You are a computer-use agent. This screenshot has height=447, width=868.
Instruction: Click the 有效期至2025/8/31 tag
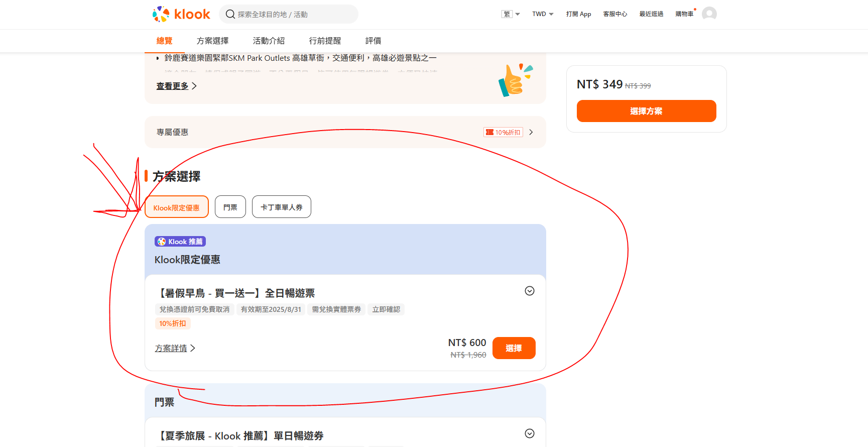[271, 309]
